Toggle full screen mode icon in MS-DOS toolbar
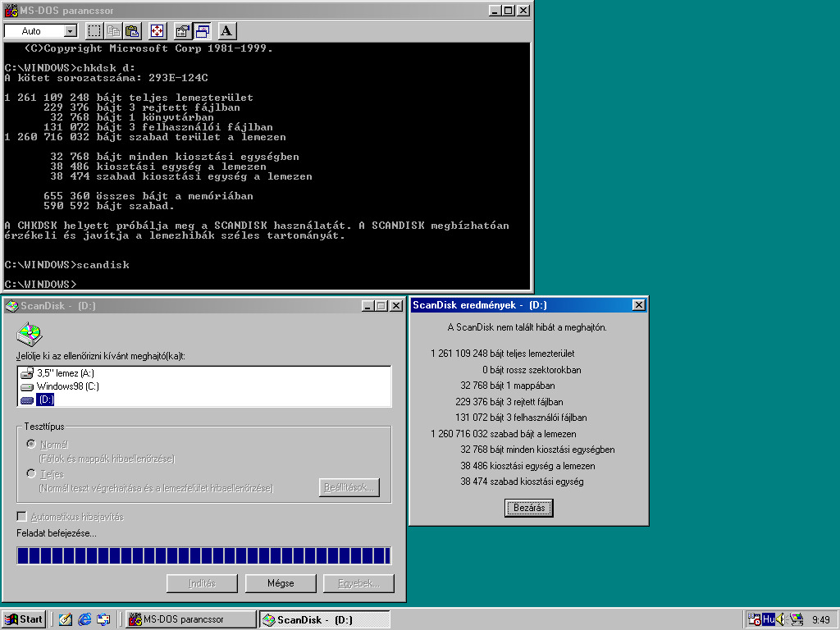 [x=157, y=31]
